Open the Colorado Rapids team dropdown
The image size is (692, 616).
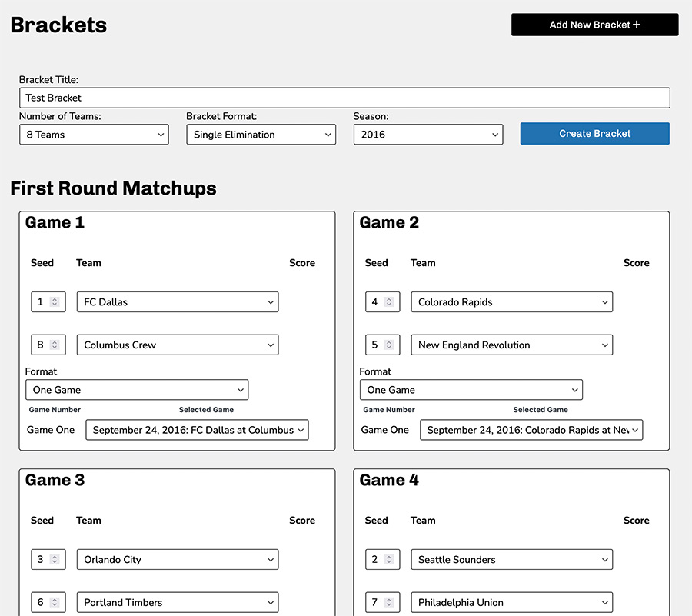511,301
